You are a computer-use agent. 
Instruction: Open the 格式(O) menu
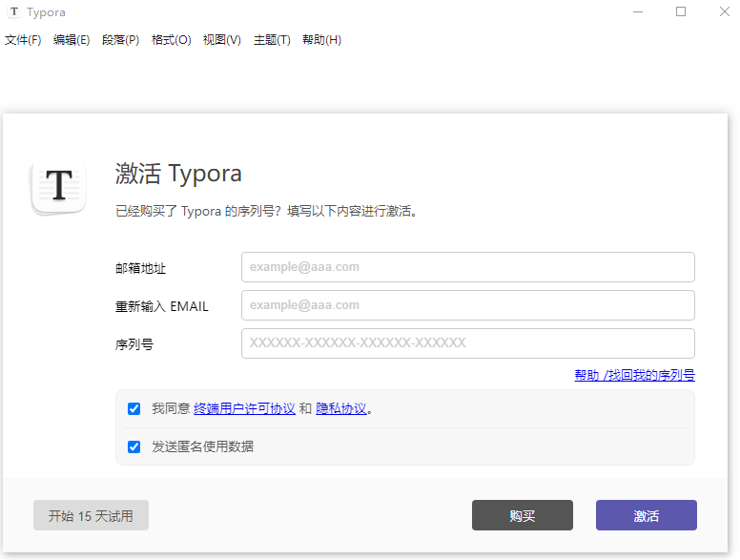(x=171, y=40)
